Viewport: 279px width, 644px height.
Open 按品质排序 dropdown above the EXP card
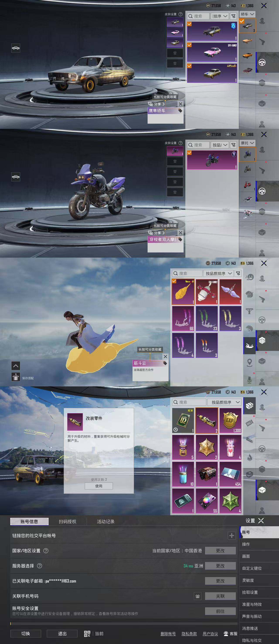tap(224, 402)
